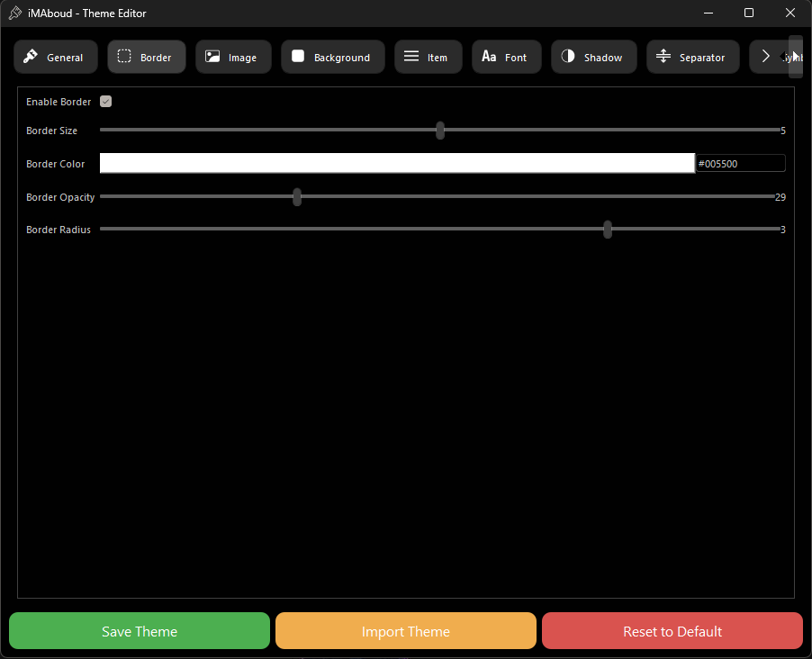The width and height of the screenshot is (812, 659).
Task: Save the current theme
Action: (139, 630)
